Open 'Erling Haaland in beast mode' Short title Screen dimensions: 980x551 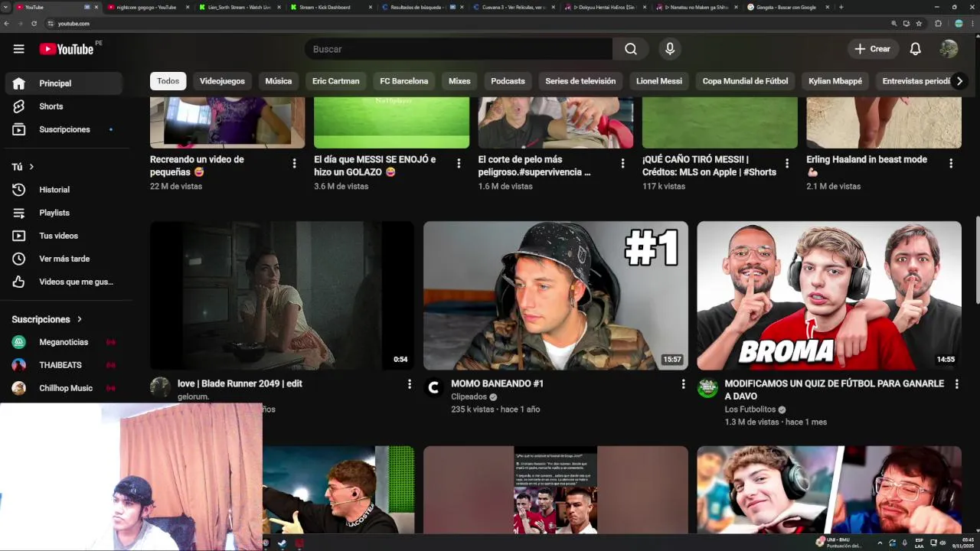pyautogui.click(x=867, y=166)
